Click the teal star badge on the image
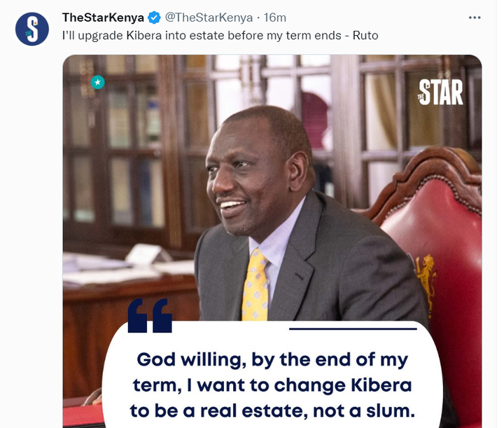The width and height of the screenshot is (504, 428). coord(98,83)
